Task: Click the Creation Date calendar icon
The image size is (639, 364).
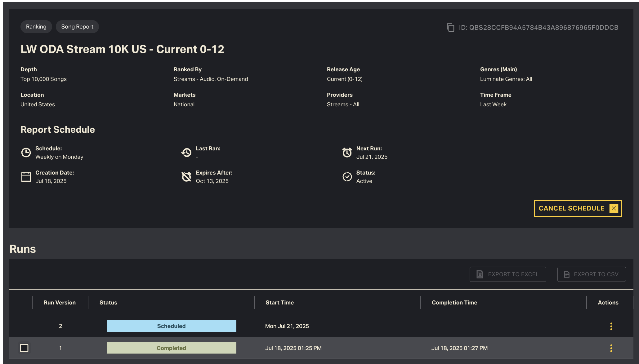Action: pyautogui.click(x=26, y=177)
